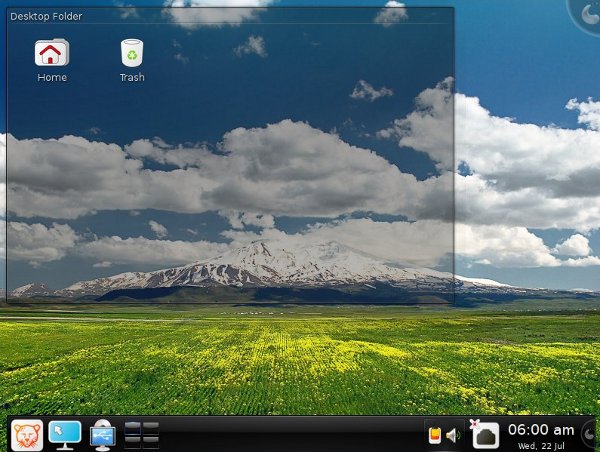Screen dimensions: 600x452
Task: Click the Desktop Folder widget title
Action: [46, 16]
